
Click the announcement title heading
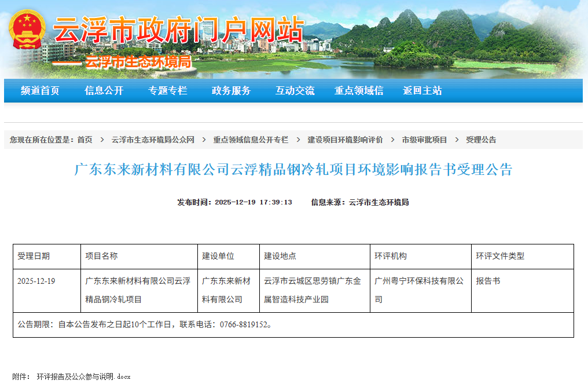click(x=293, y=169)
